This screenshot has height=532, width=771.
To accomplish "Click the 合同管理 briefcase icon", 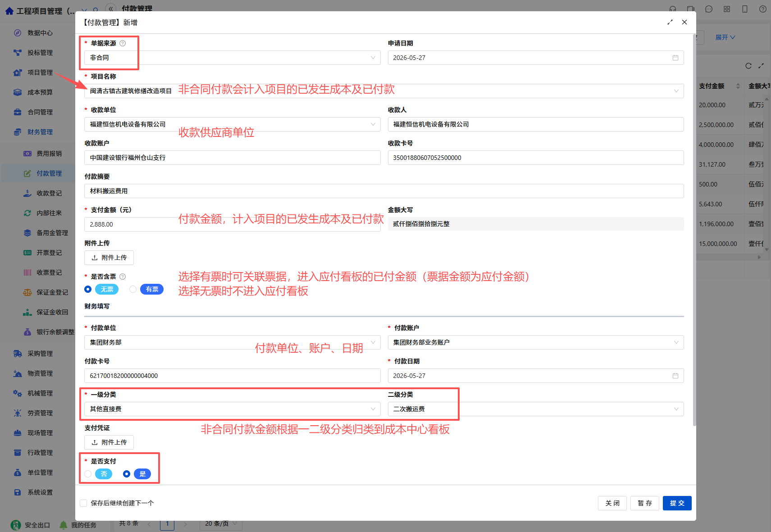I will tap(18, 112).
